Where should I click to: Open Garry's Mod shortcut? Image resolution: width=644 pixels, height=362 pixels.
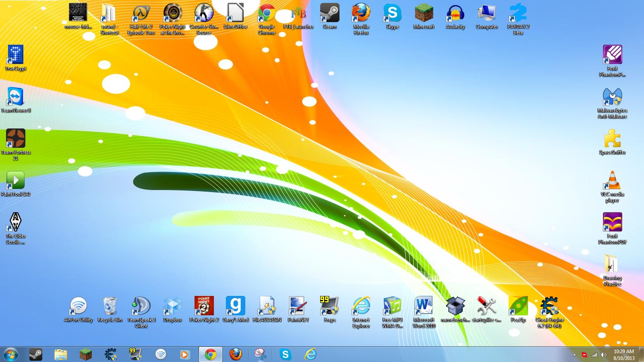[x=235, y=310]
